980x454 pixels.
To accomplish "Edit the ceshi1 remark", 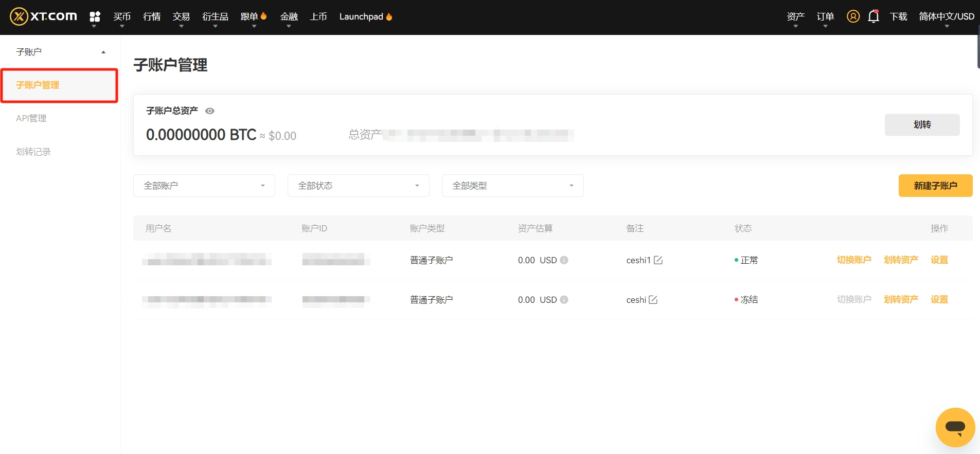I will [658, 260].
